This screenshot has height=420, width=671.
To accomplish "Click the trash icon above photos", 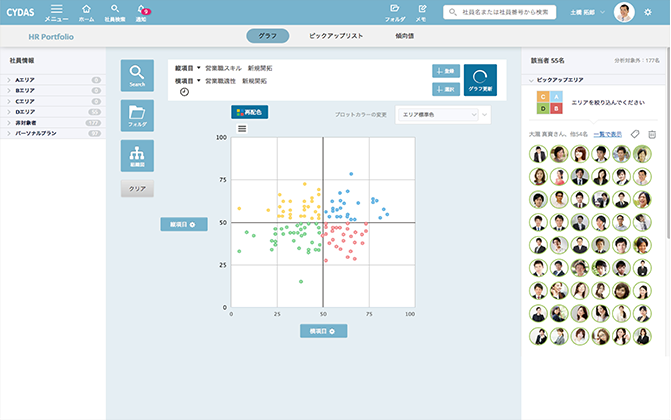I will click(x=652, y=134).
